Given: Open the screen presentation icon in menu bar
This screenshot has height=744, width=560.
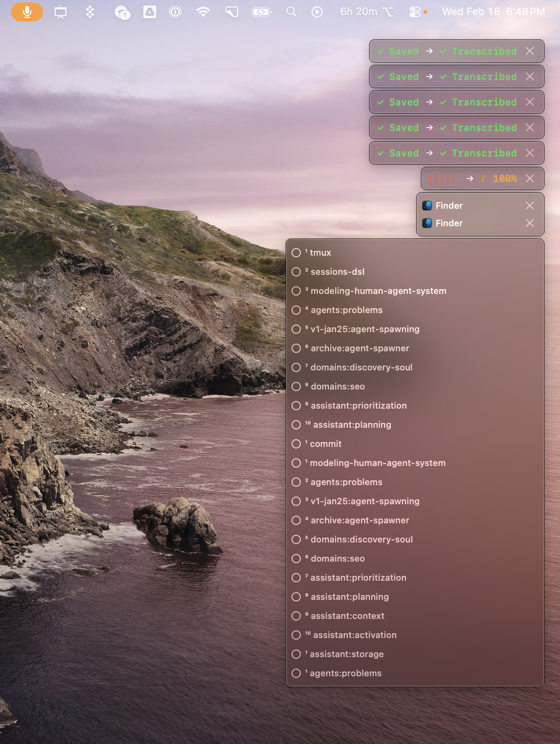Looking at the screenshot, I should pos(61,12).
